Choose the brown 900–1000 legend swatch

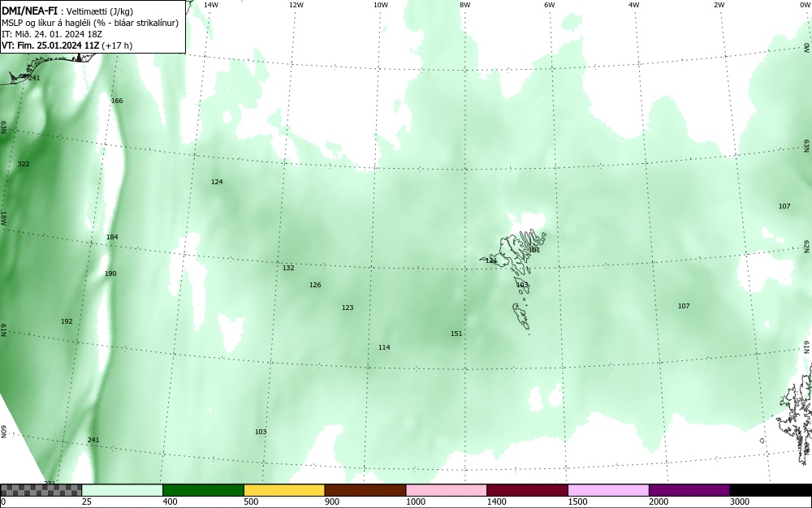click(x=365, y=490)
